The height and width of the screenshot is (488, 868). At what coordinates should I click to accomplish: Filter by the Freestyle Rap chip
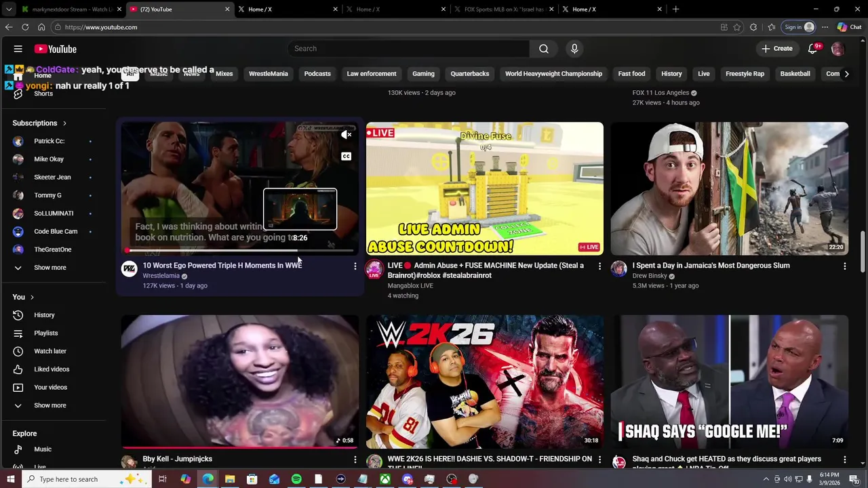point(745,74)
